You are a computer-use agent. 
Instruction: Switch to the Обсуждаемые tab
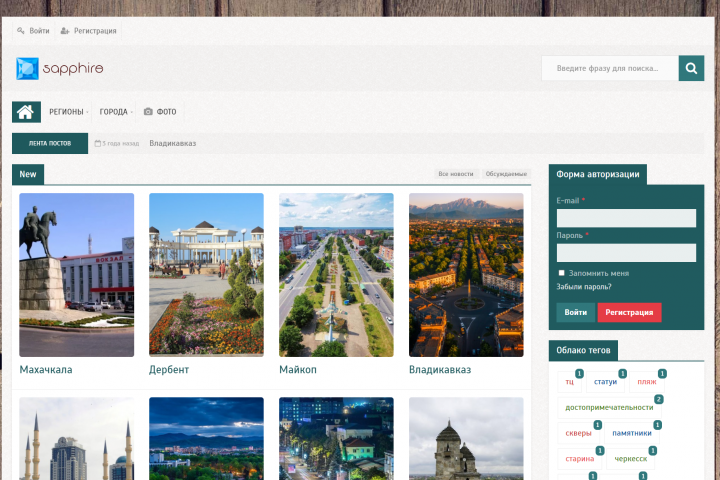coord(506,174)
